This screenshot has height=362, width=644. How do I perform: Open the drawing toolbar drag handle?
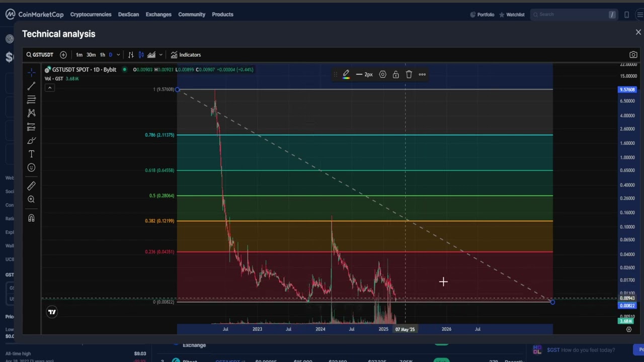click(336, 74)
